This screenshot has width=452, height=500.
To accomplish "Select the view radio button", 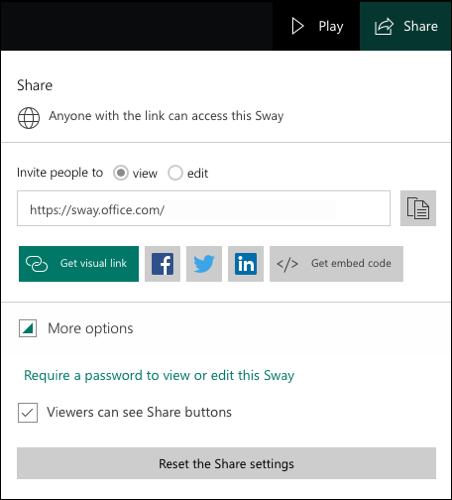I will tap(121, 173).
